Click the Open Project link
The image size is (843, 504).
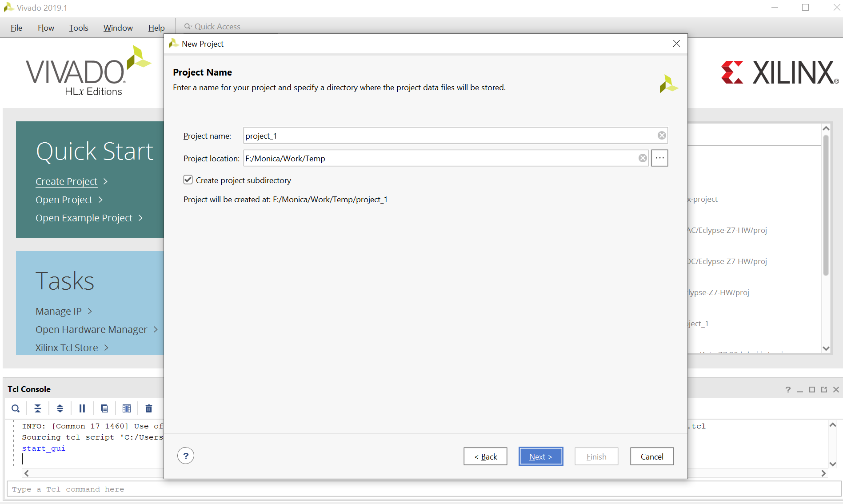click(64, 200)
